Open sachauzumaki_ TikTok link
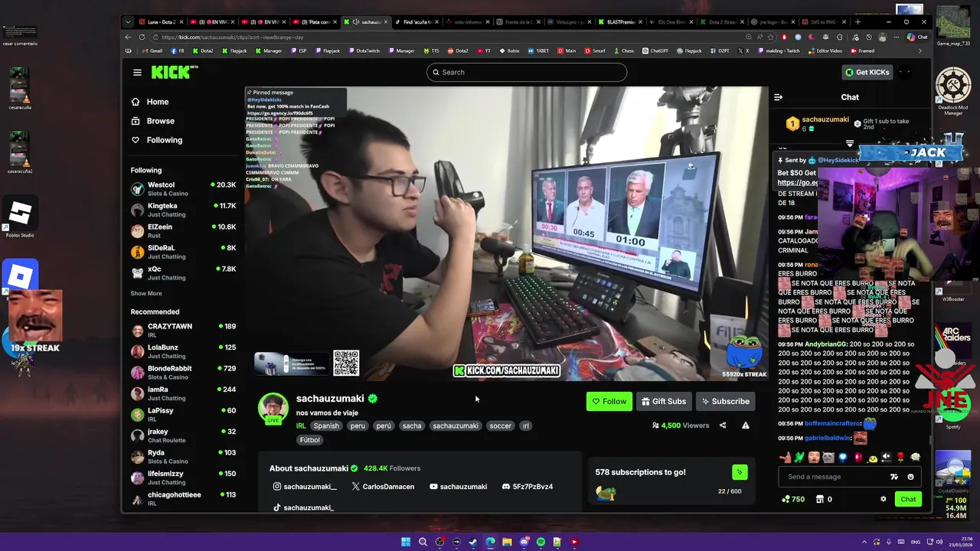Viewport: 980px width, 551px height. click(x=303, y=507)
